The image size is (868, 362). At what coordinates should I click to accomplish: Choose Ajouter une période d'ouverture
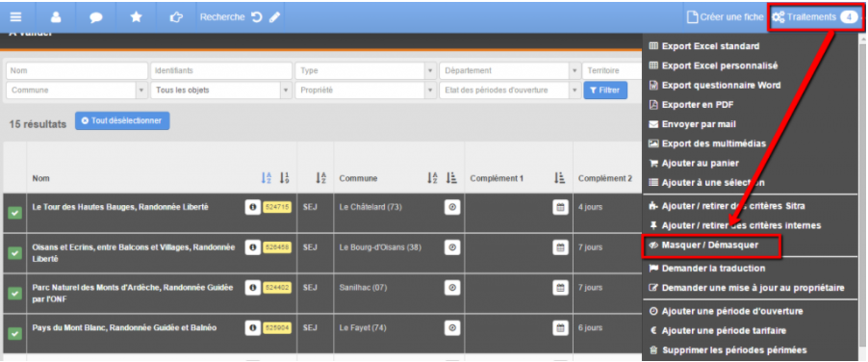click(732, 311)
